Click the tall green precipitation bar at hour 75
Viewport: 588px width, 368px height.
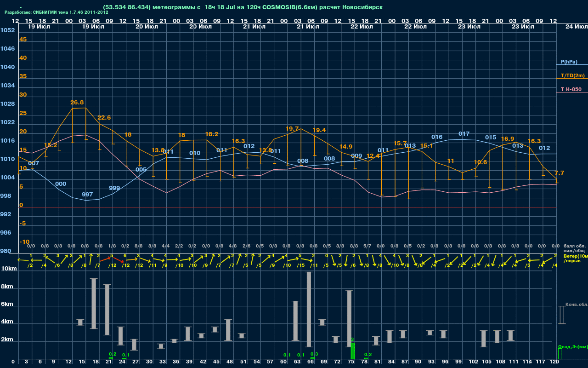[353, 351]
